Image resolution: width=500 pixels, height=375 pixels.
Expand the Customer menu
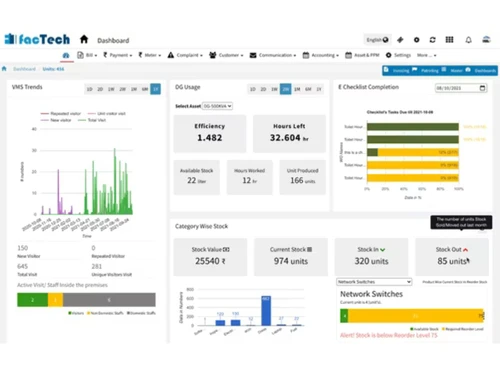point(226,55)
